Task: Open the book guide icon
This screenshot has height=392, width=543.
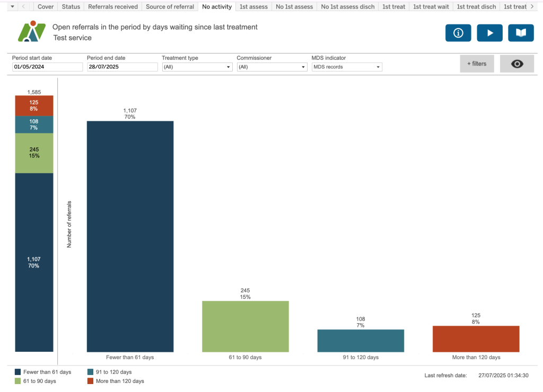Action: pyautogui.click(x=521, y=33)
